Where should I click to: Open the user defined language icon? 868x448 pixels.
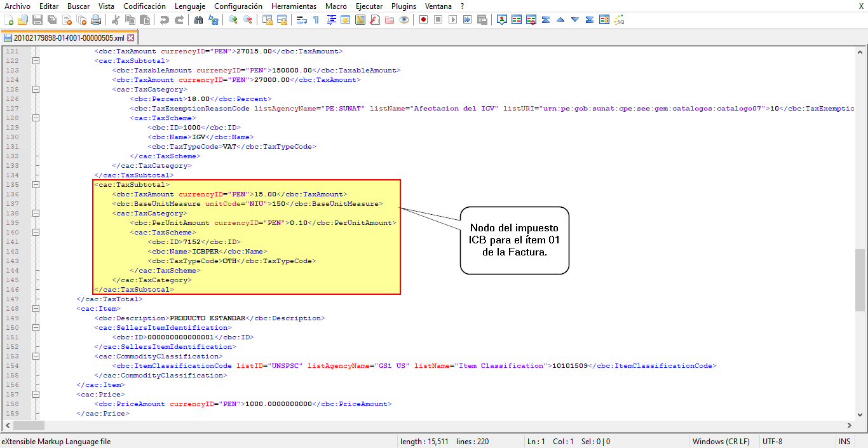346,20
